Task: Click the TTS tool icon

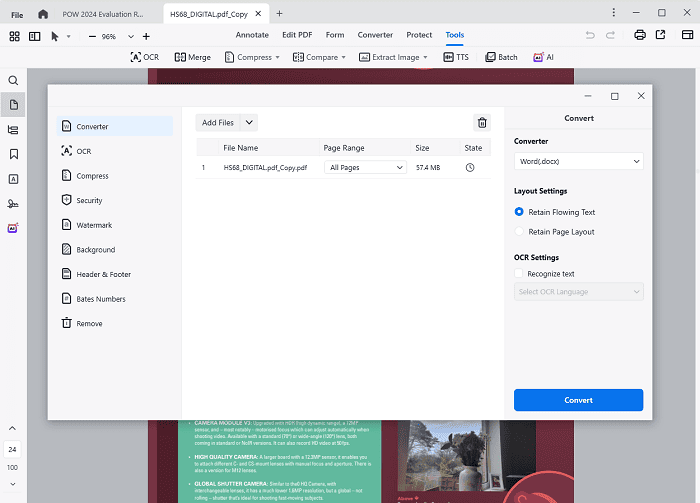Action: click(x=455, y=57)
